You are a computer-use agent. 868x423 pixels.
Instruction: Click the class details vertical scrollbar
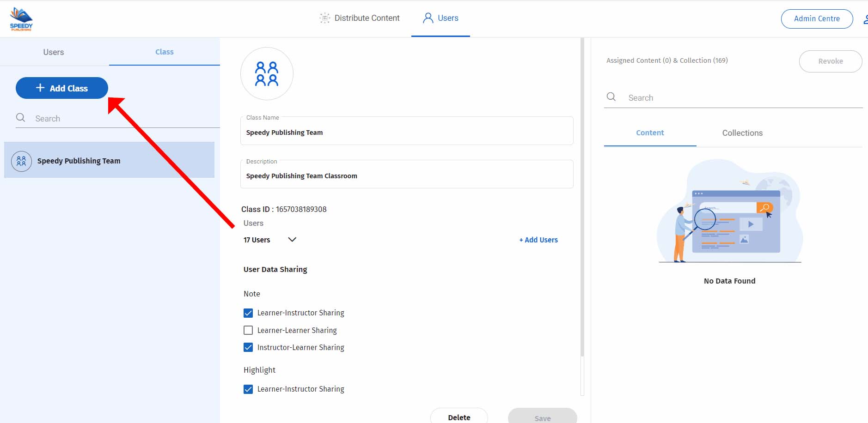pos(582,197)
